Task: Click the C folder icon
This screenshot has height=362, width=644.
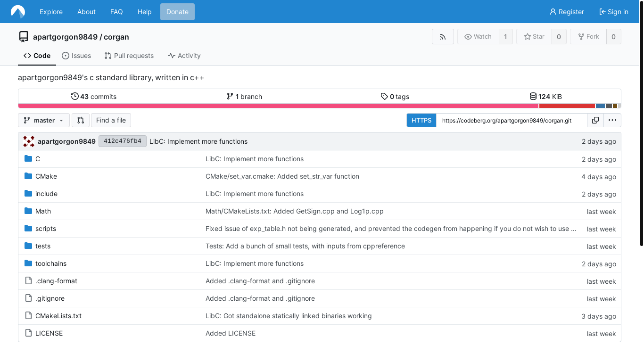Action: pos(28,159)
